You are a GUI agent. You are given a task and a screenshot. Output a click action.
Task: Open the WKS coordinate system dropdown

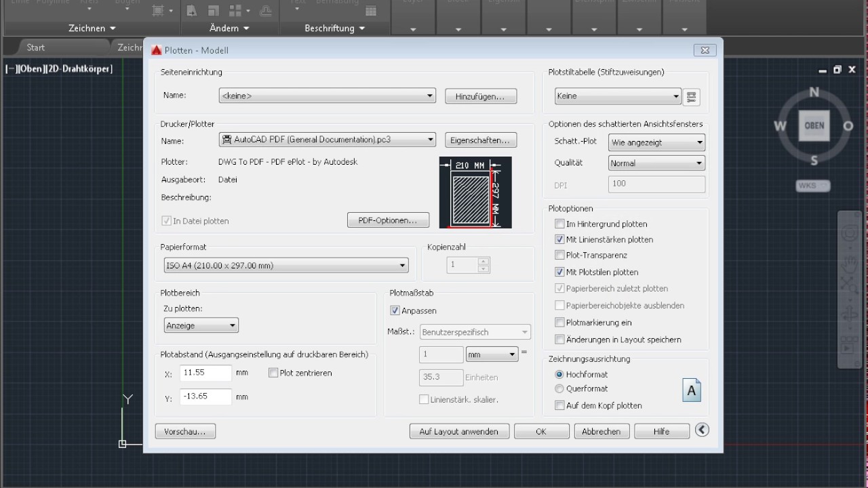(x=814, y=186)
